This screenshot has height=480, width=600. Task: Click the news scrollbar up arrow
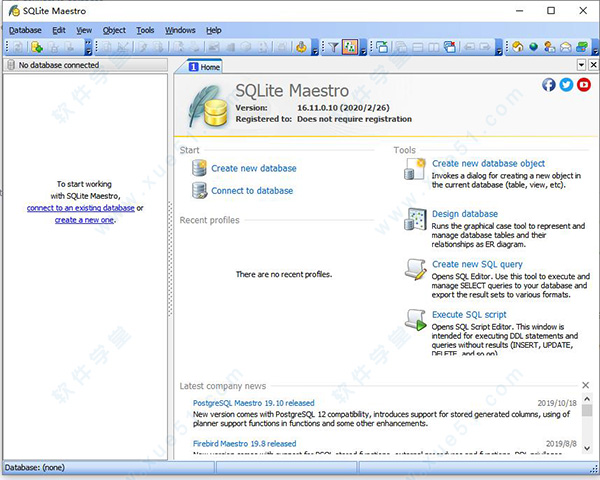(x=587, y=399)
